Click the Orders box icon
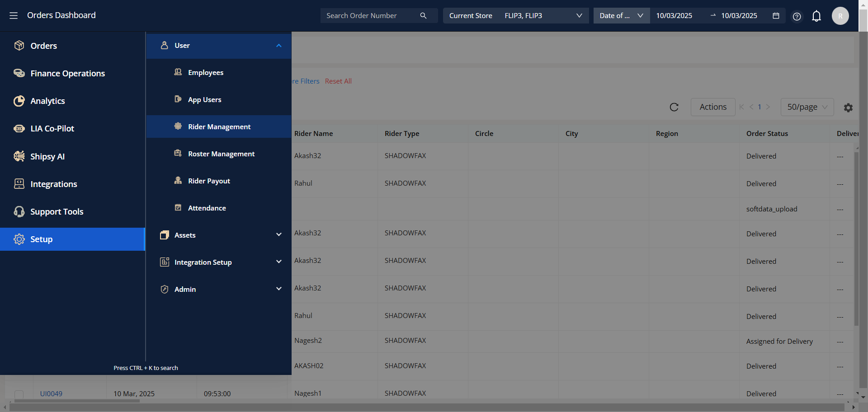This screenshot has height=412, width=868. [x=19, y=46]
